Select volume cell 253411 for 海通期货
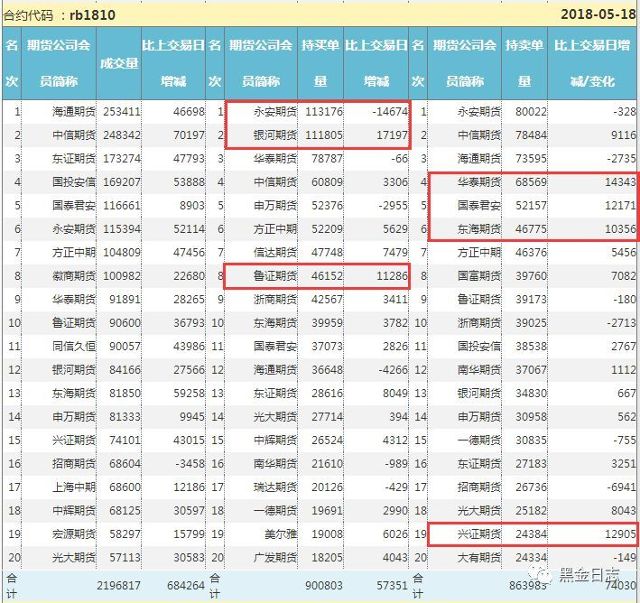 (122, 111)
